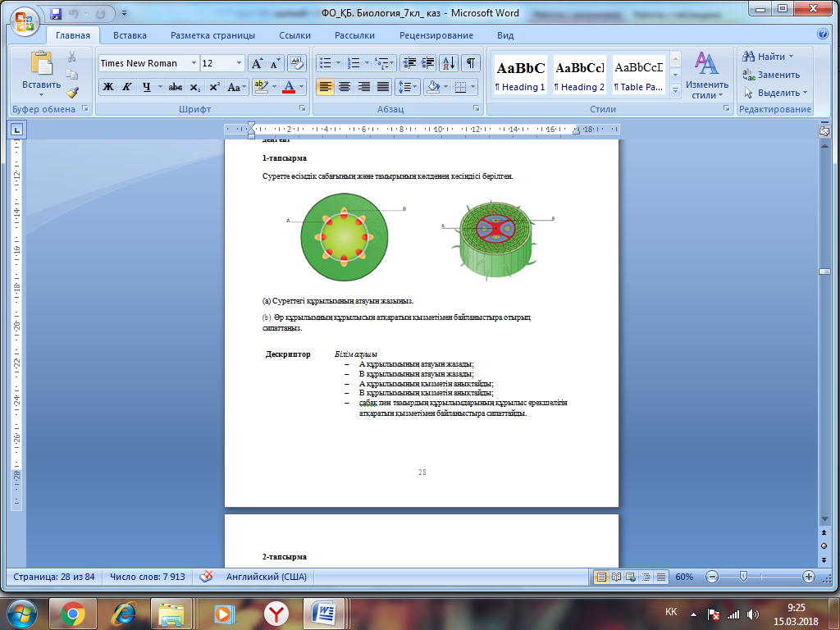
Task: Open line spacing dropdown
Action: tap(407, 87)
